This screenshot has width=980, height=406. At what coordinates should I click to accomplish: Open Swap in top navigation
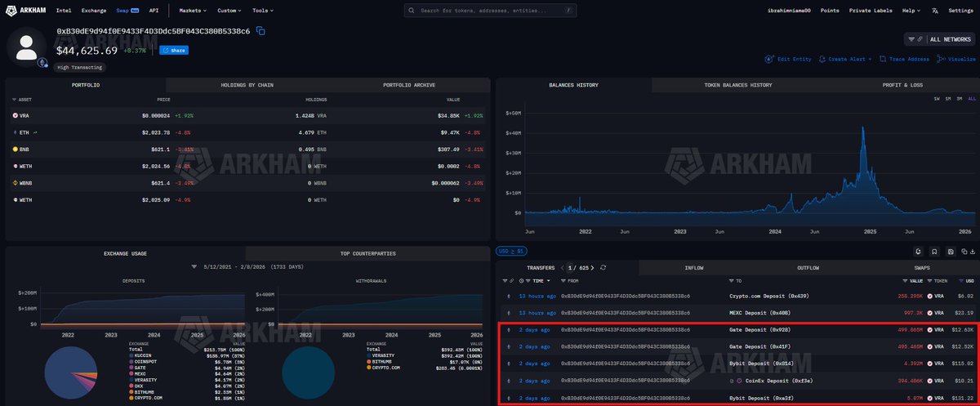pos(128,11)
